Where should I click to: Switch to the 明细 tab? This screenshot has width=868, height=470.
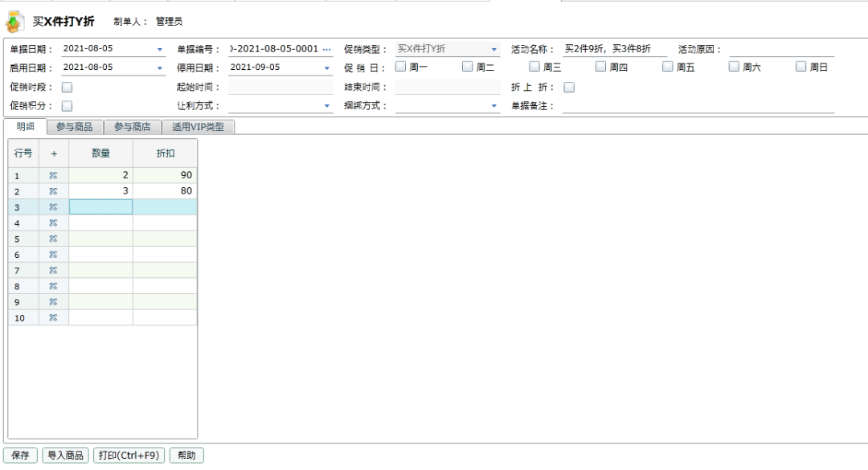point(26,126)
